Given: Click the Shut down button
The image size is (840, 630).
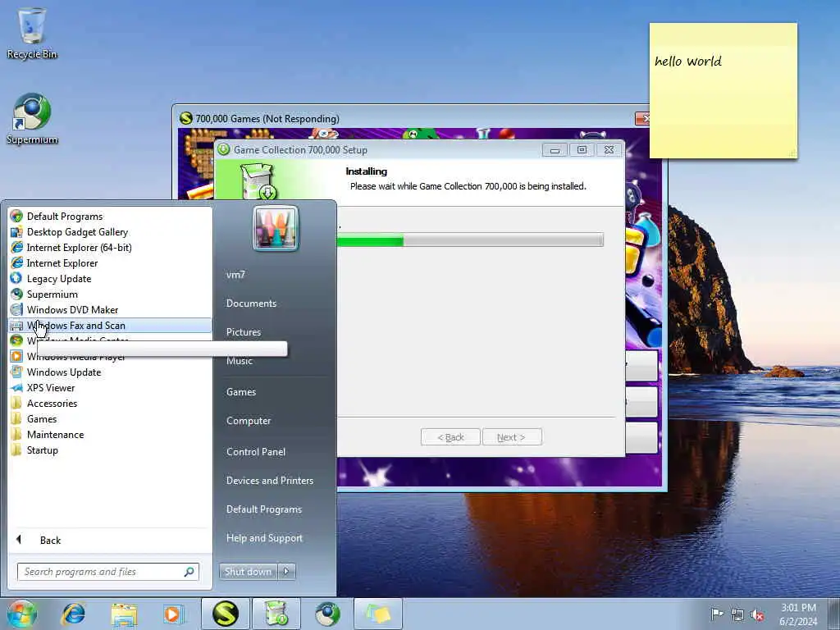Looking at the screenshot, I should coord(248,572).
